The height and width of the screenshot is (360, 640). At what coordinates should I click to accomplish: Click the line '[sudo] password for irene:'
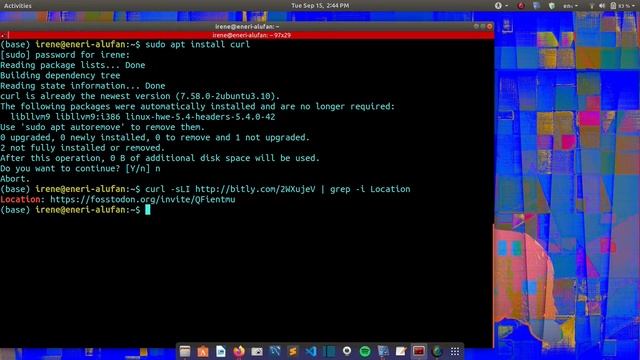[x=65, y=55]
